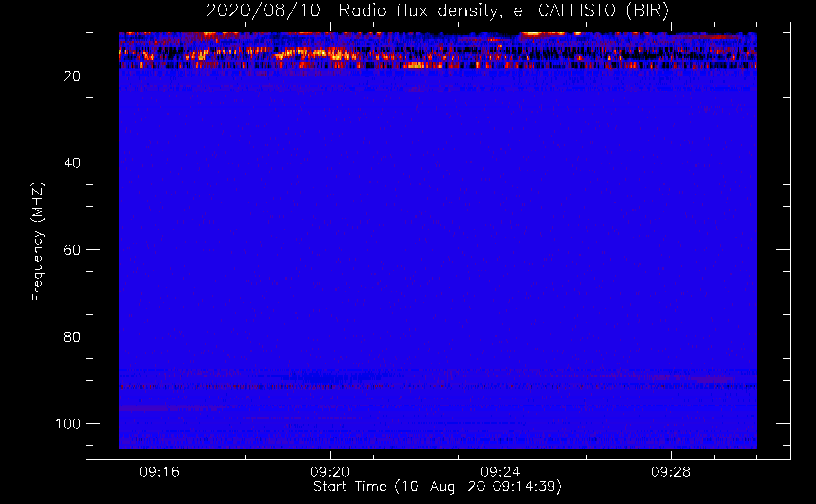Select the 40 frequency tick label

point(73,163)
